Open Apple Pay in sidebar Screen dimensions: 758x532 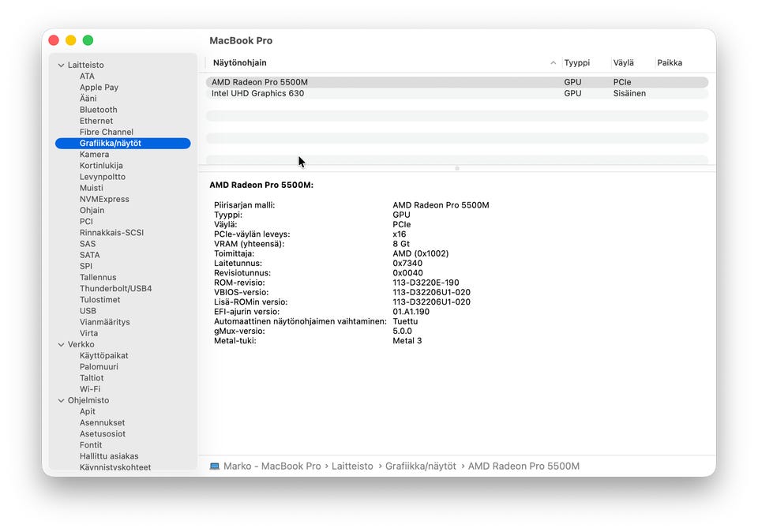[x=99, y=88]
